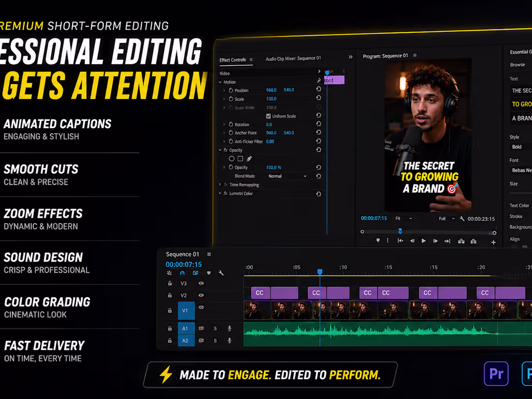Viewport: 532px width, 399px height.
Task: Enable voice-over record on track A1
Action: click(x=230, y=328)
